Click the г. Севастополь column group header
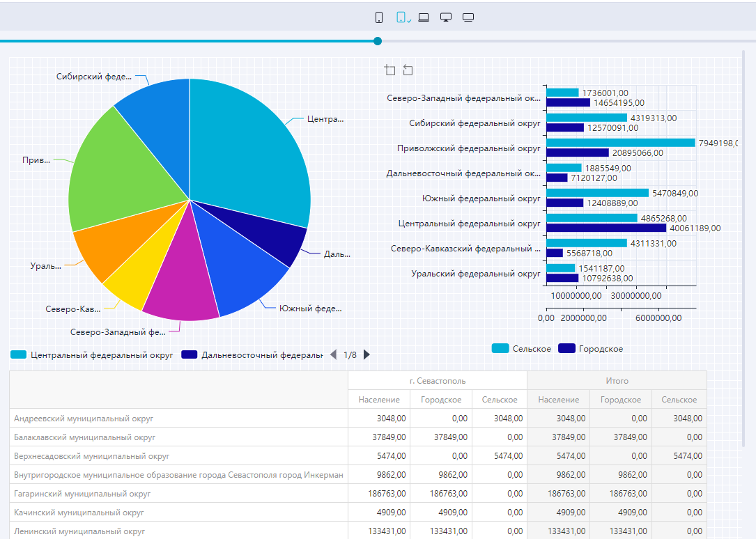Viewport: 756px width, 539px height. point(437,381)
